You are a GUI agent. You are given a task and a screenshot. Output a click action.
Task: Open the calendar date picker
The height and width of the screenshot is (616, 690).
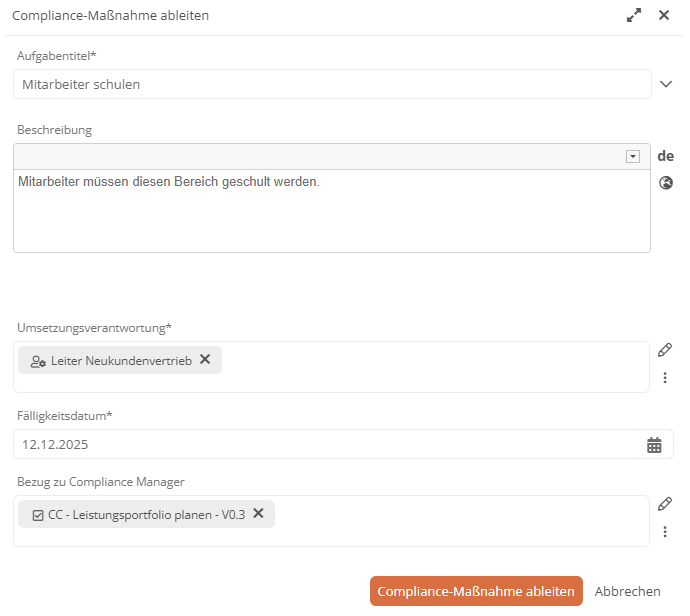(x=654, y=445)
